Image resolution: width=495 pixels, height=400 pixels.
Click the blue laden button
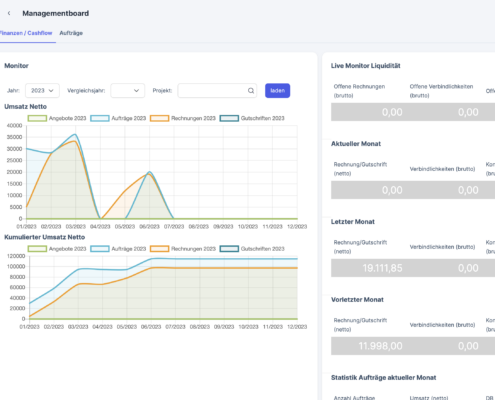(x=277, y=91)
